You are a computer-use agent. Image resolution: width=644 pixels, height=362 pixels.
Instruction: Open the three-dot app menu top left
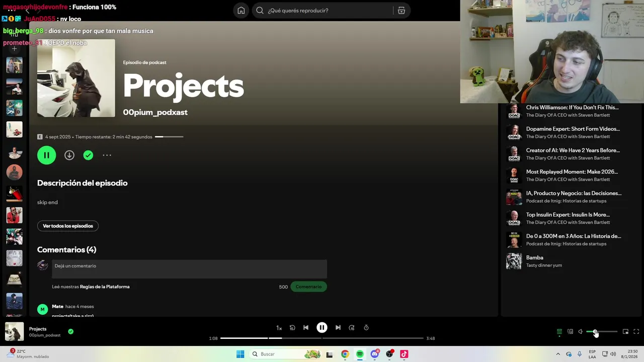(x=11, y=10)
